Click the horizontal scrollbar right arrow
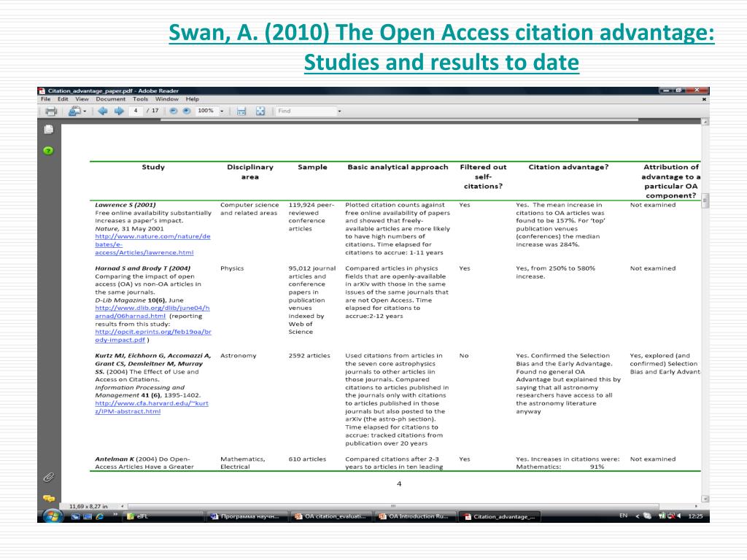The width and height of the screenshot is (747, 560). coord(696,506)
